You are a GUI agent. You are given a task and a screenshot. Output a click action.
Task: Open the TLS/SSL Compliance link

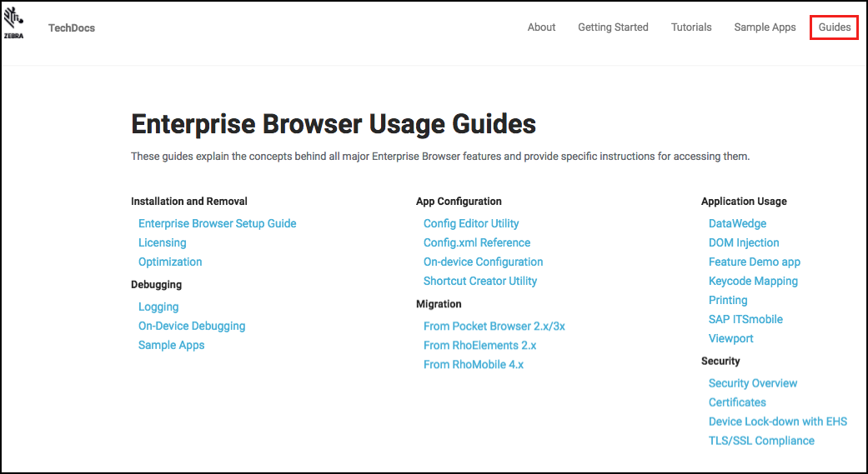click(761, 441)
